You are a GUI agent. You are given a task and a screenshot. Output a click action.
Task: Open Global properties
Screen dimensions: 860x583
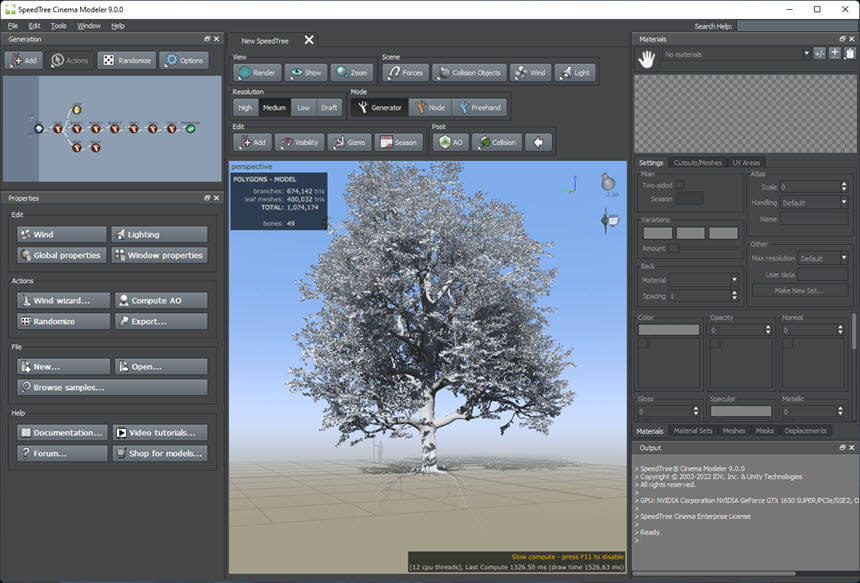[x=61, y=255]
